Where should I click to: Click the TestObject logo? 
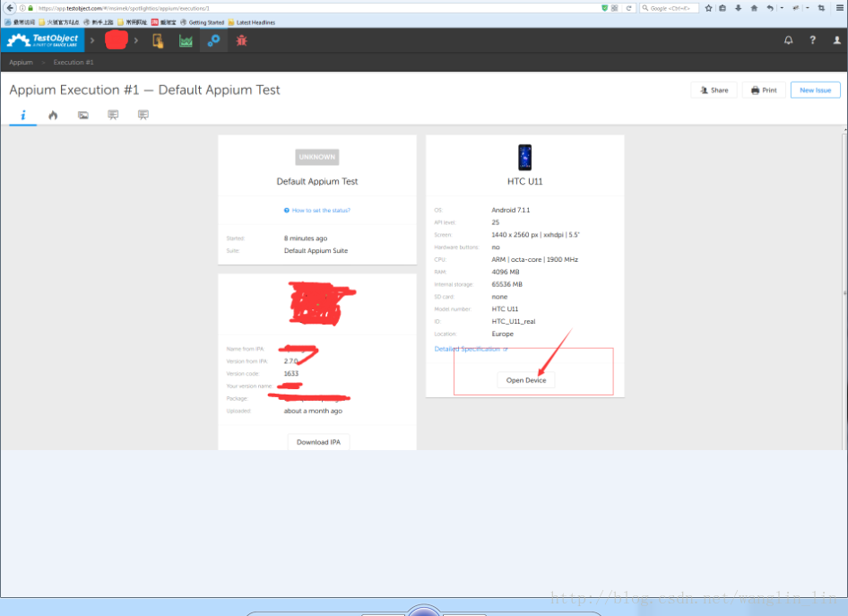[x=43, y=40]
